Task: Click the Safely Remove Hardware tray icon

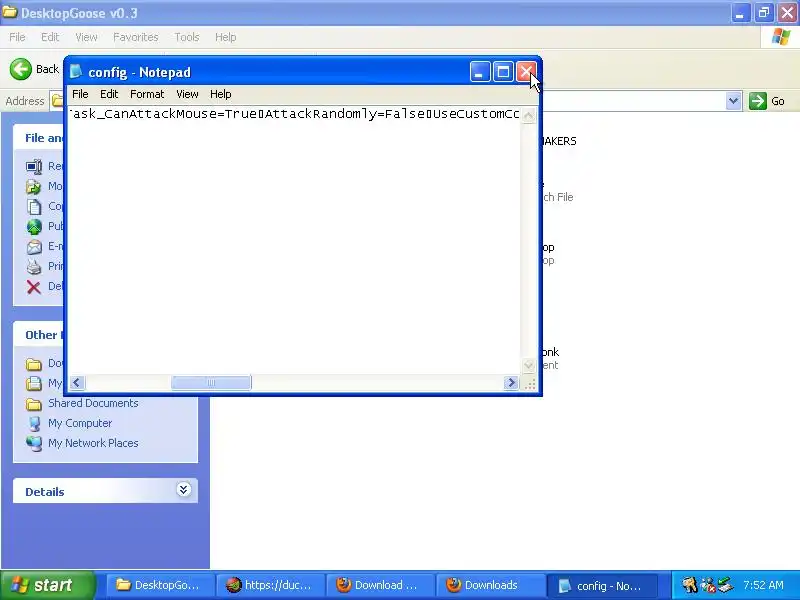Action: tap(726, 585)
